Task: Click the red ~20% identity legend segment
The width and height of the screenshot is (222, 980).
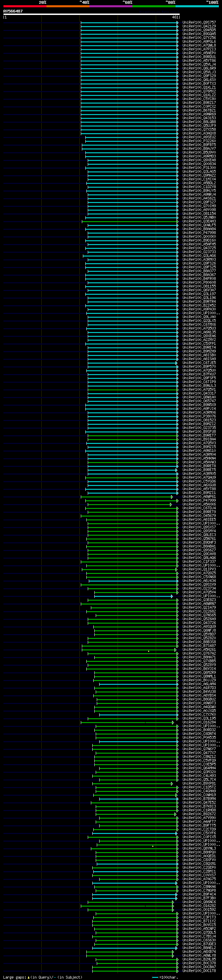Action: 25,6
